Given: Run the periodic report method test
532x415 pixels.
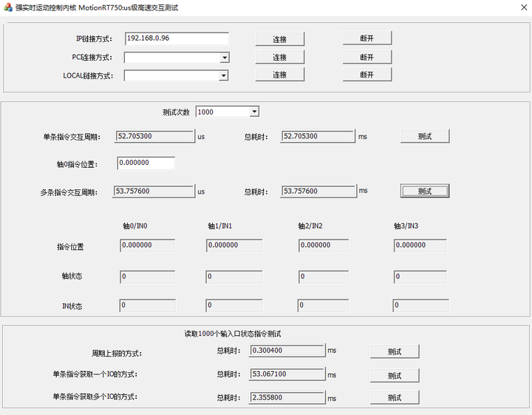Looking at the screenshot, I should coord(395,351).
